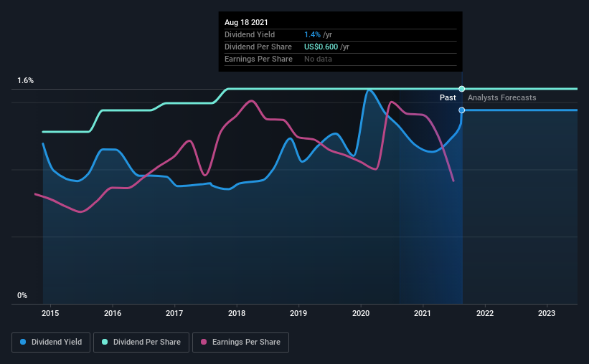Select the blue dividend yield data point marker
The image size is (589, 364).
(x=462, y=110)
